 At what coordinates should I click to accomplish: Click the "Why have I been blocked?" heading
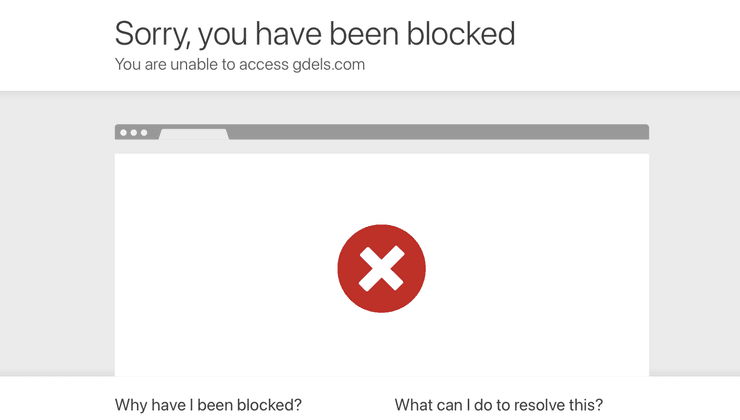(x=208, y=405)
